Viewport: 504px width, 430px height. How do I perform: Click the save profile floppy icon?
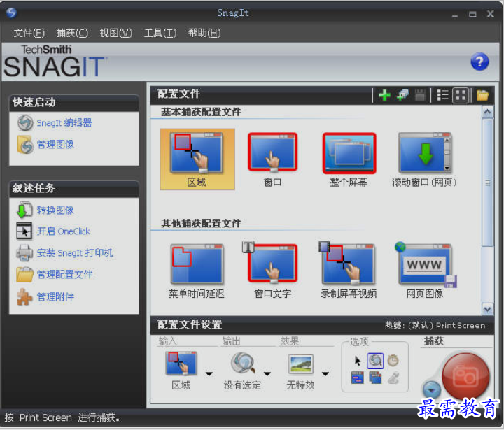pyautogui.click(x=420, y=95)
